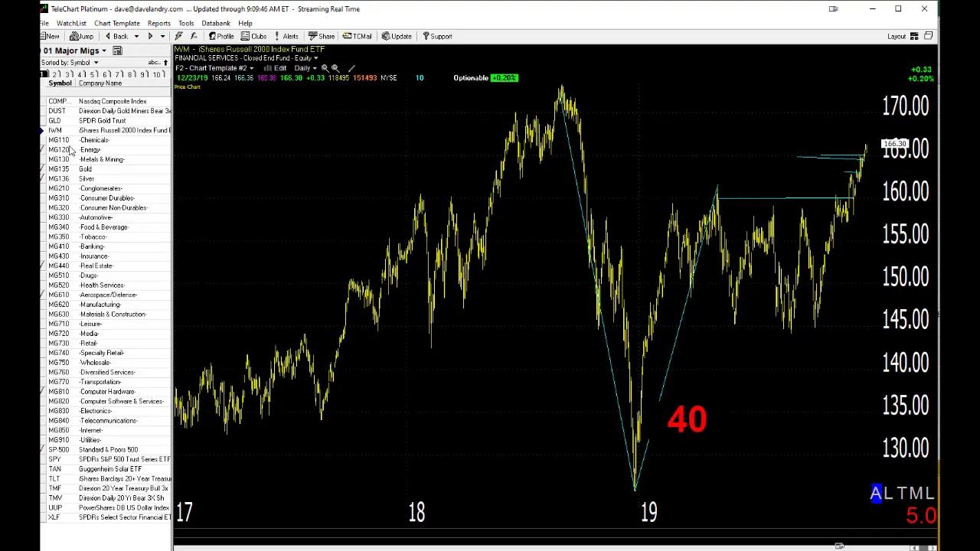Open the Forward history dropdown arrow
The image size is (980, 551).
(x=162, y=36)
